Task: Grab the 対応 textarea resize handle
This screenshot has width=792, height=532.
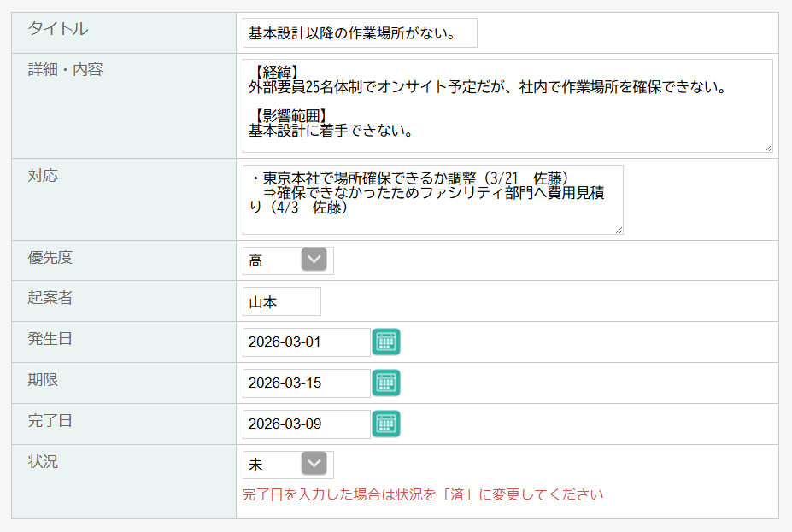Action: (619, 229)
